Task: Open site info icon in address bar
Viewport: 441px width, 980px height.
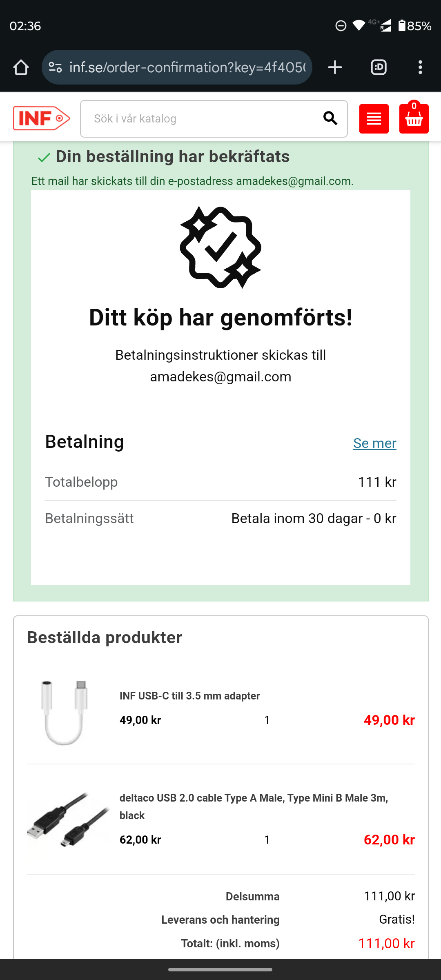Action: pos(56,67)
